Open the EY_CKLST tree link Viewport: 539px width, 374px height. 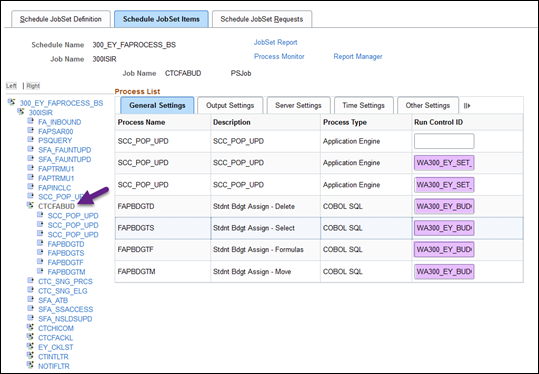point(55,347)
